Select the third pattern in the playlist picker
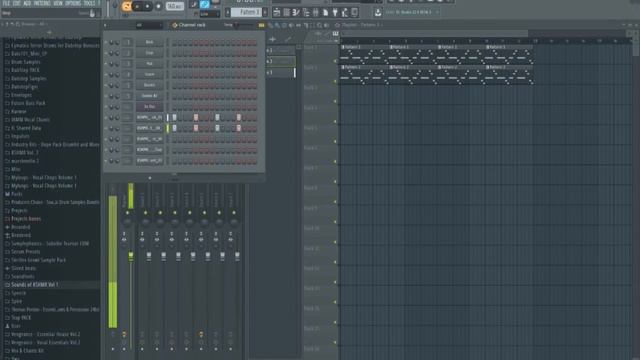Viewport: 640px width, 360px height. tap(280, 73)
